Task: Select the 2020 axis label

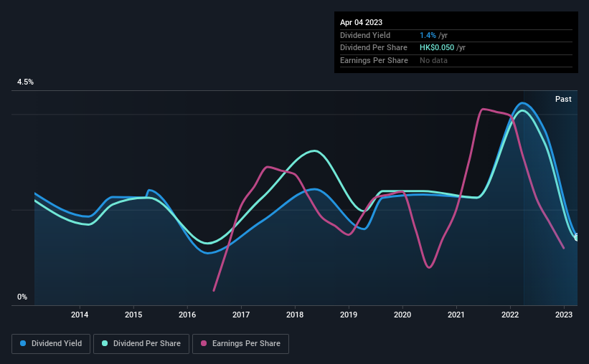Action: click(402, 315)
